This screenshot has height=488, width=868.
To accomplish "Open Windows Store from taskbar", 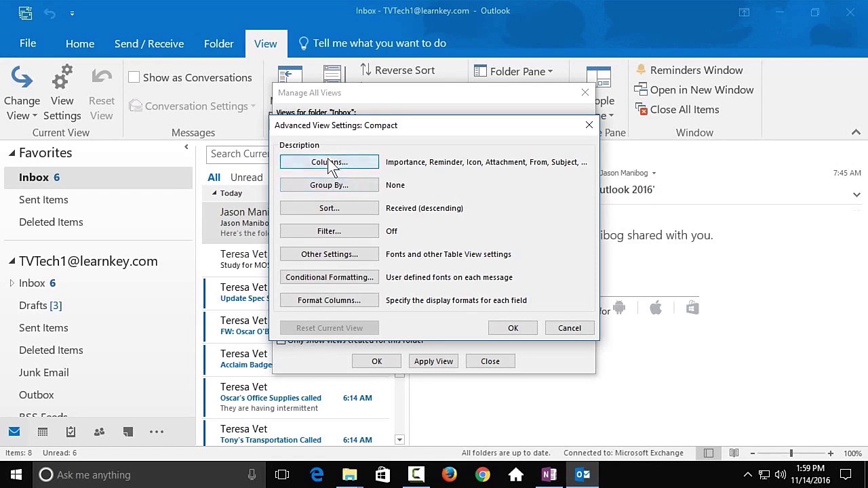I will 383,474.
